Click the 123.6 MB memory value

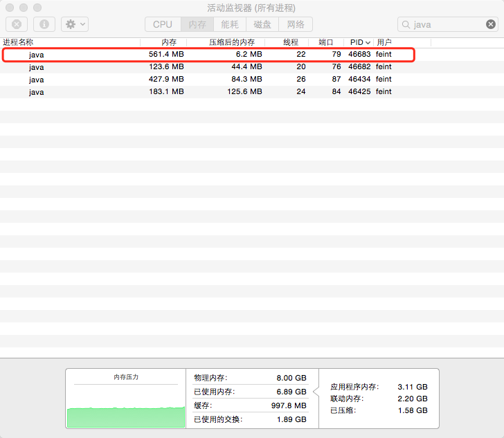click(166, 67)
